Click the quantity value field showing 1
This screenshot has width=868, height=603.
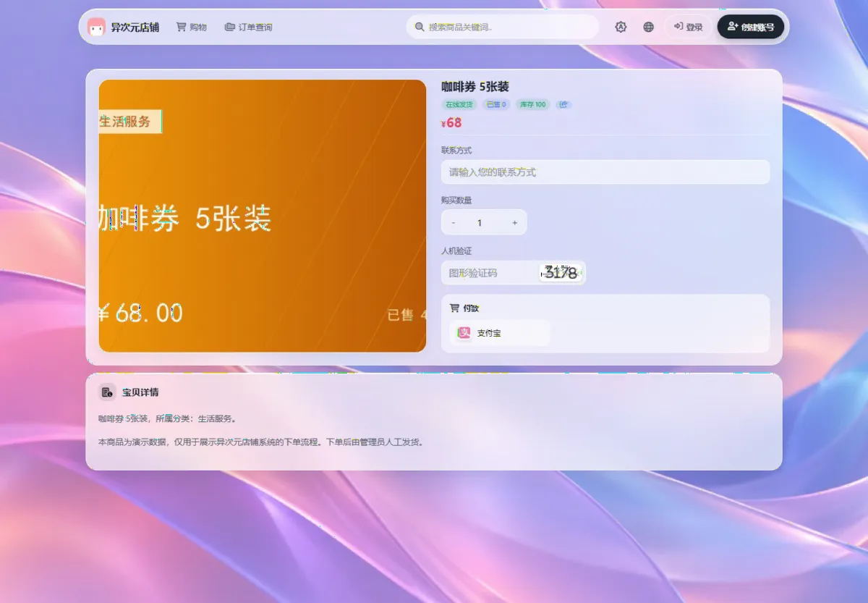[480, 222]
